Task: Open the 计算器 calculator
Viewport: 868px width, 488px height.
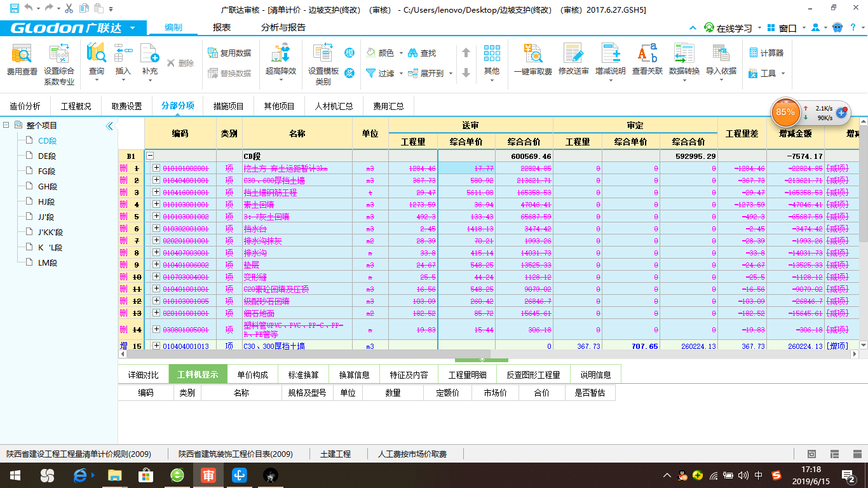Action: (x=766, y=53)
